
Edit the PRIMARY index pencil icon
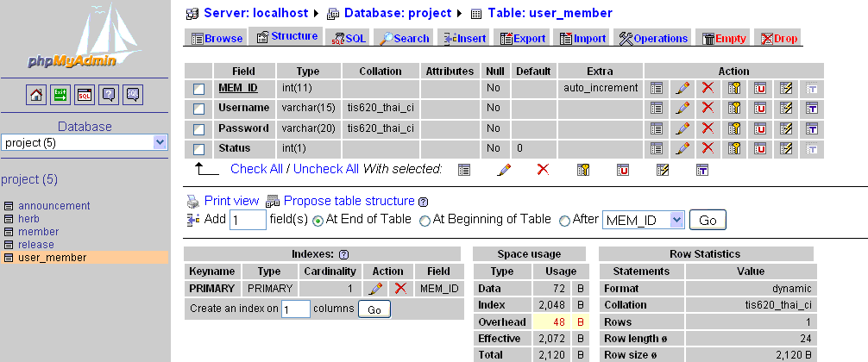pos(375,289)
